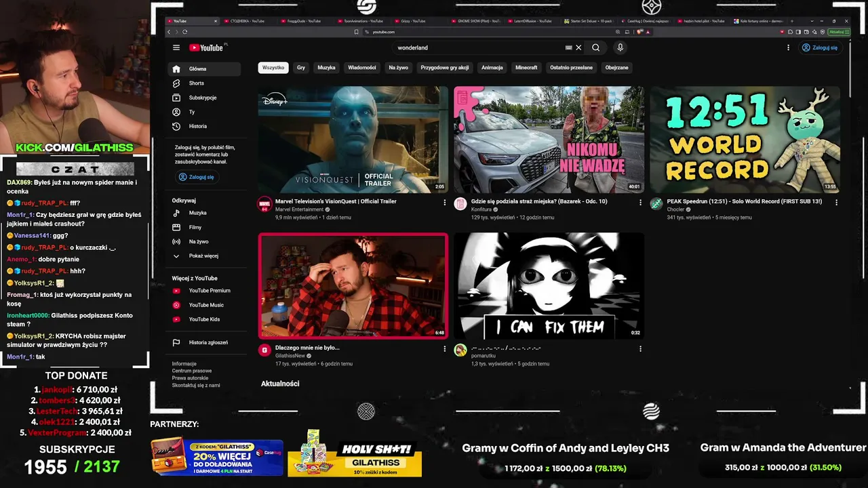Open more options for the pomarutku video
The width and height of the screenshot is (868, 488).
[640, 348]
